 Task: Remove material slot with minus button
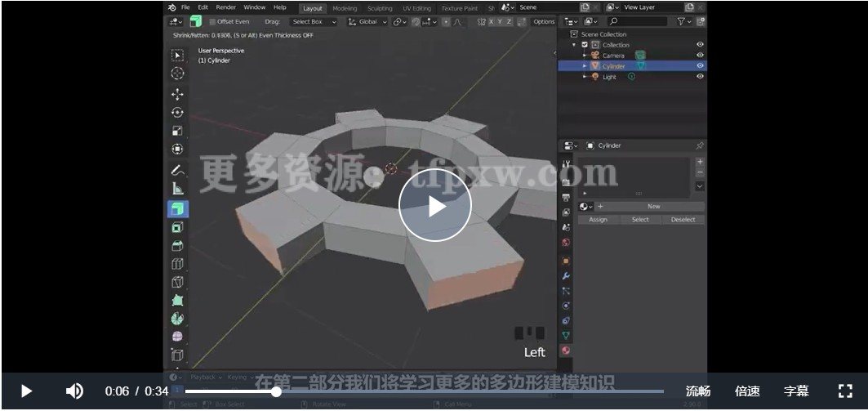click(700, 173)
